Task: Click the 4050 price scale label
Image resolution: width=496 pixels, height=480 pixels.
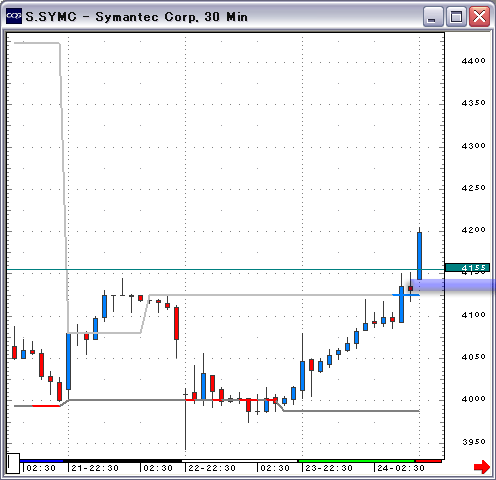Action: (473, 357)
